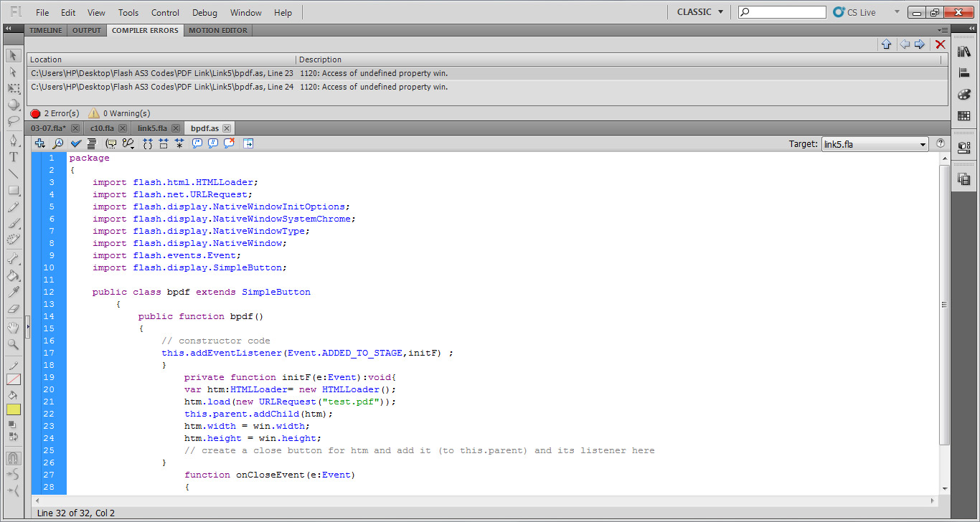980x522 pixels.
Task: Click Check Syntax checkmark icon
Action: coord(76,143)
